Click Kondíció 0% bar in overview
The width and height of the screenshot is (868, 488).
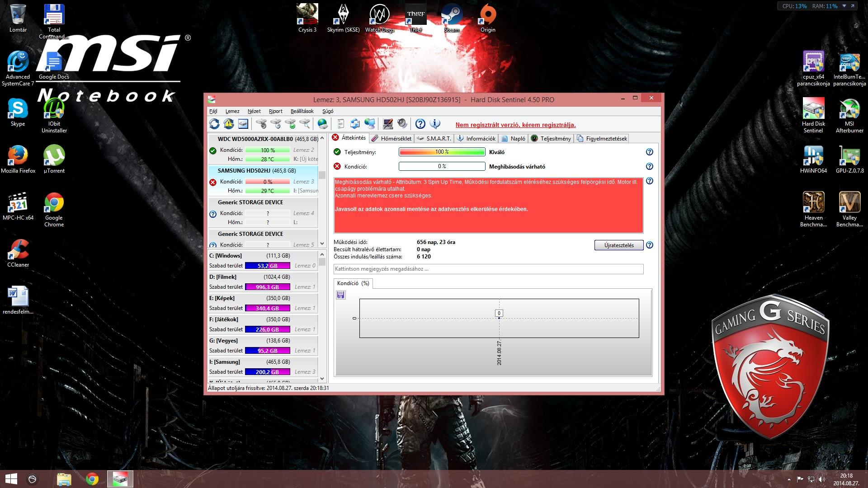(x=442, y=166)
